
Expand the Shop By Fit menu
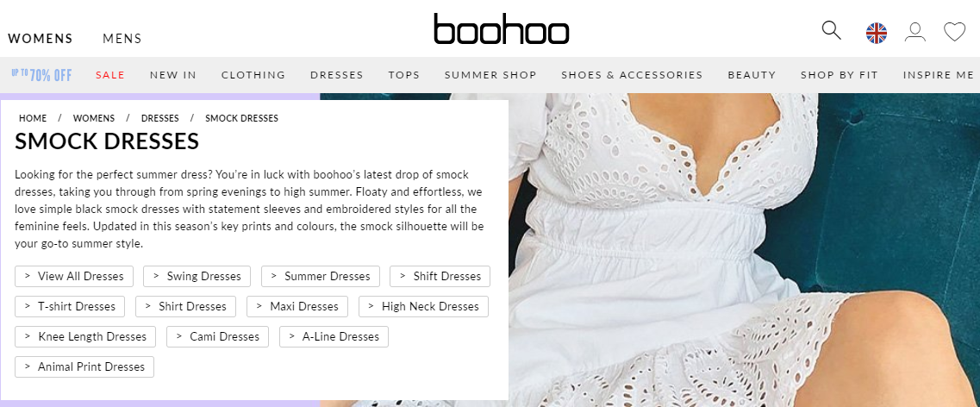point(840,75)
